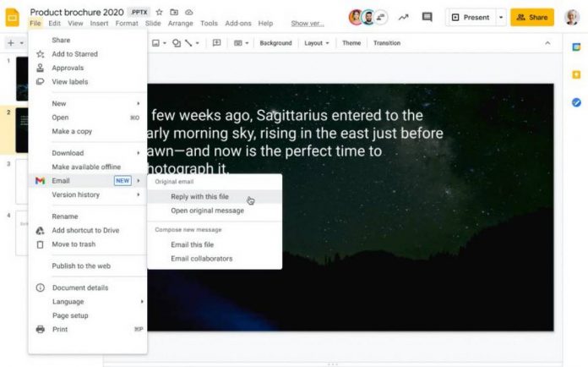Click the move to folder icon
The width and height of the screenshot is (588, 367).
pyautogui.click(x=173, y=13)
